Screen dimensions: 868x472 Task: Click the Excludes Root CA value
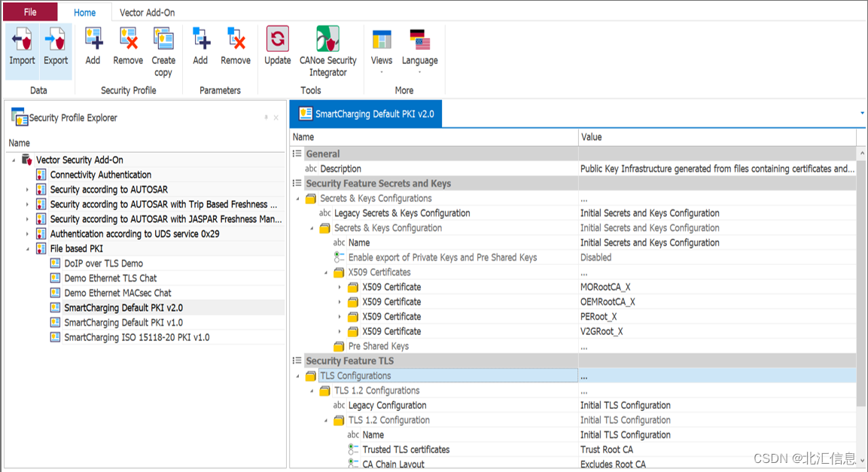coord(613,464)
